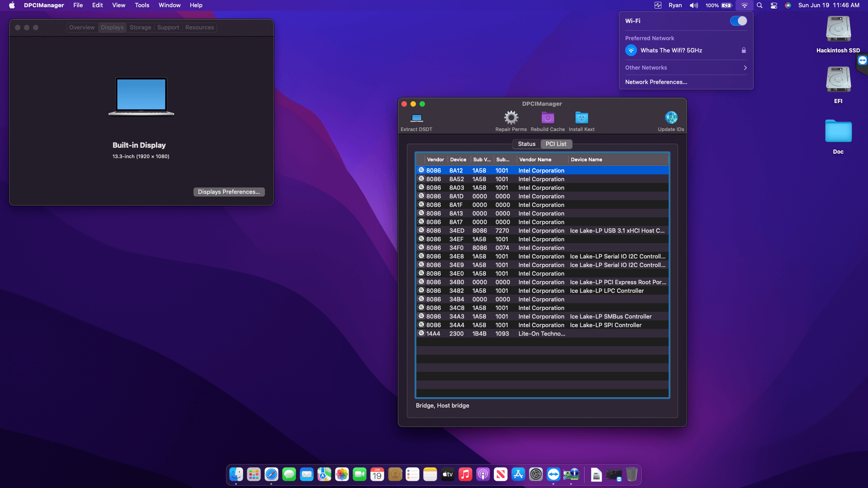Click the Siri icon in the menu bar

click(x=788, y=5)
